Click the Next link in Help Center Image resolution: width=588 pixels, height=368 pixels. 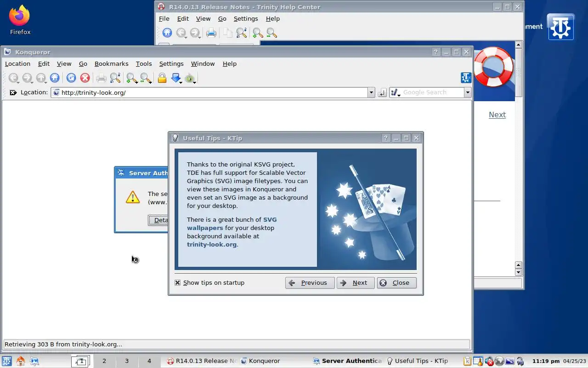pos(497,115)
